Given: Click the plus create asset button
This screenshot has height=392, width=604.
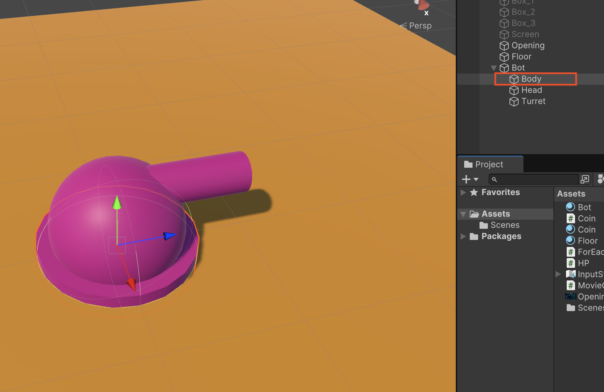Looking at the screenshot, I should (x=466, y=179).
